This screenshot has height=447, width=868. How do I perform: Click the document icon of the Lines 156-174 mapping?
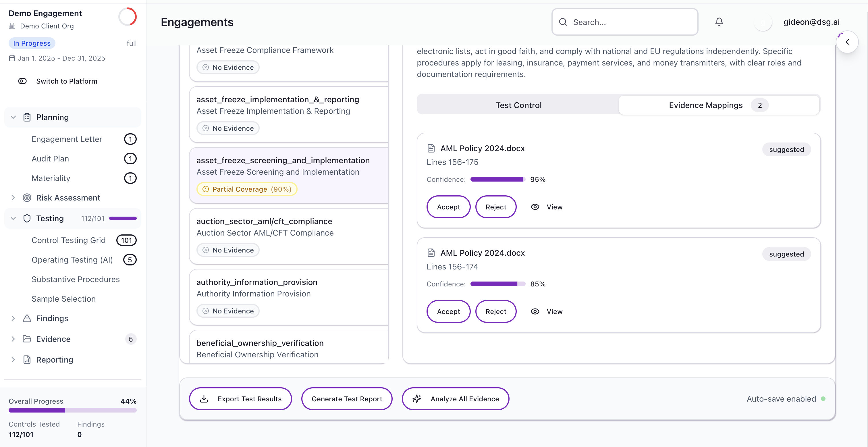[x=431, y=253]
